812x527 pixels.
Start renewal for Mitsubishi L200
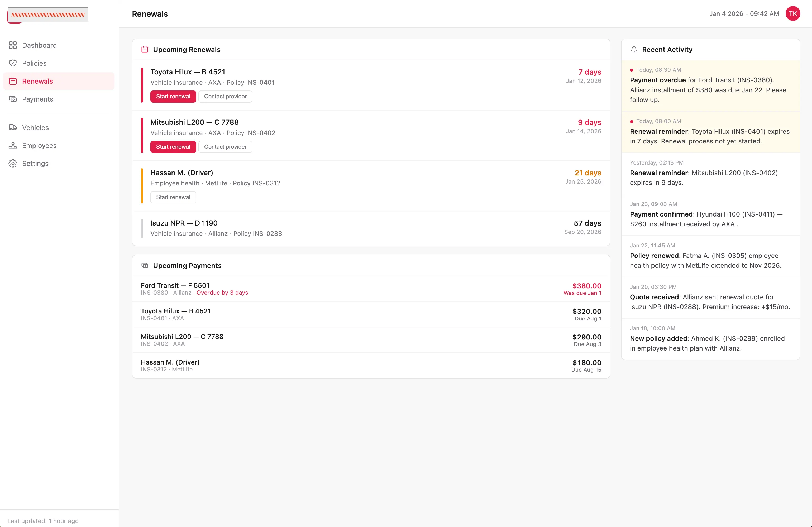point(173,147)
